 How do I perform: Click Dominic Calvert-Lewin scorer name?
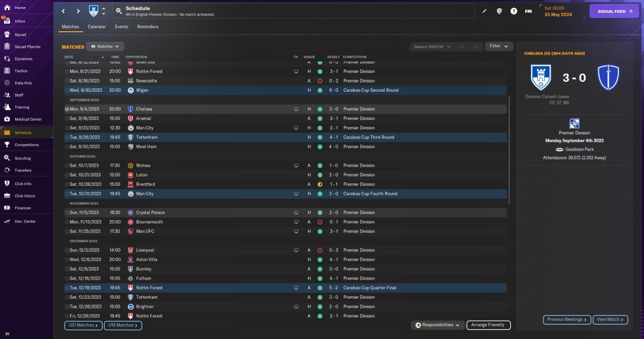click(547, 97)
